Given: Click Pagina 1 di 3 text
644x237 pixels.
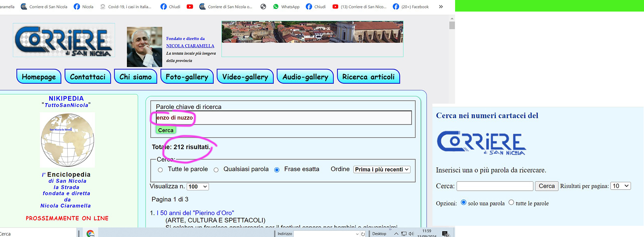Looking at the screenshot, I should 170,199.
